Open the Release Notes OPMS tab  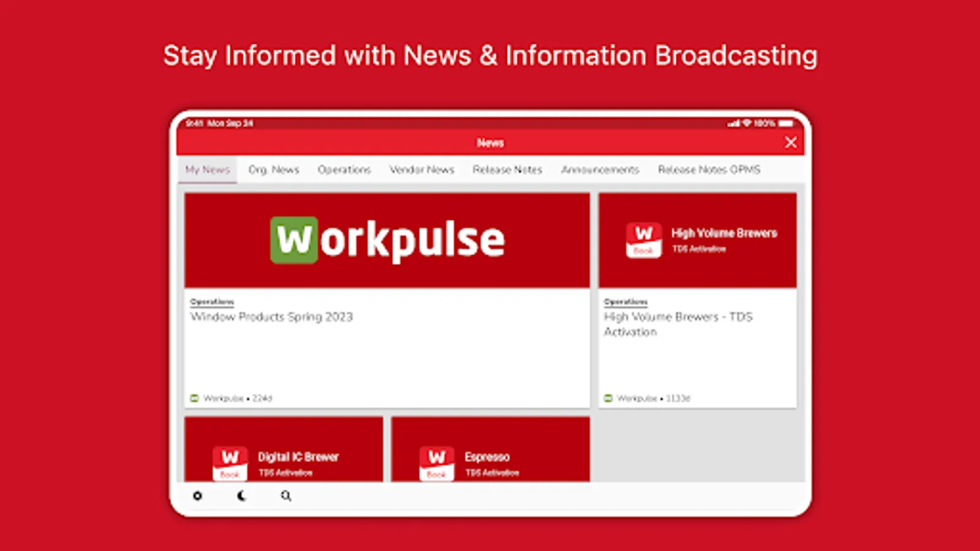tap(709, 170)
